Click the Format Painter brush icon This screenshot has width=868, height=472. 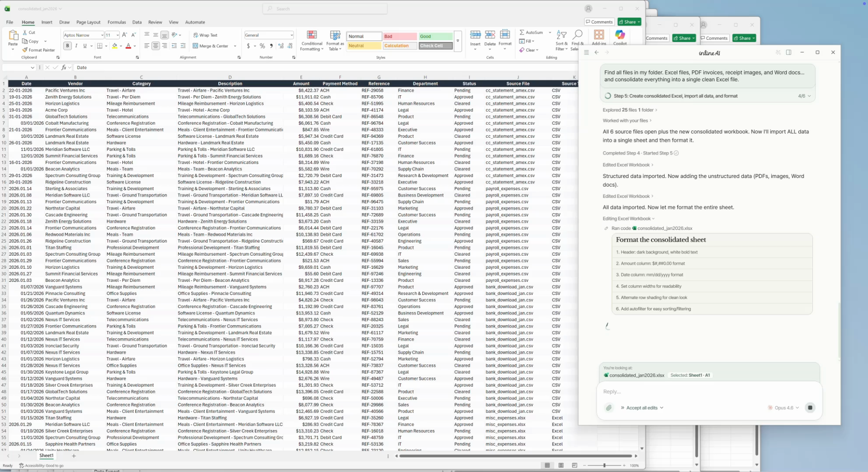[x=25, y=50]
